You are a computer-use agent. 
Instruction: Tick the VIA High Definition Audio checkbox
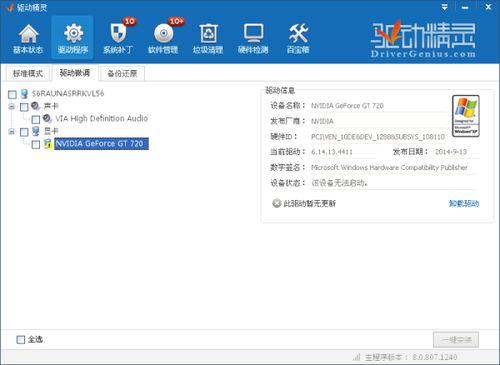[36, 119]
